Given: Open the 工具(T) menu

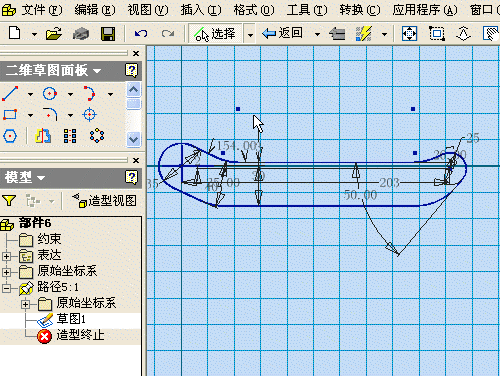Looking at the screenshot, I should 307,10.
